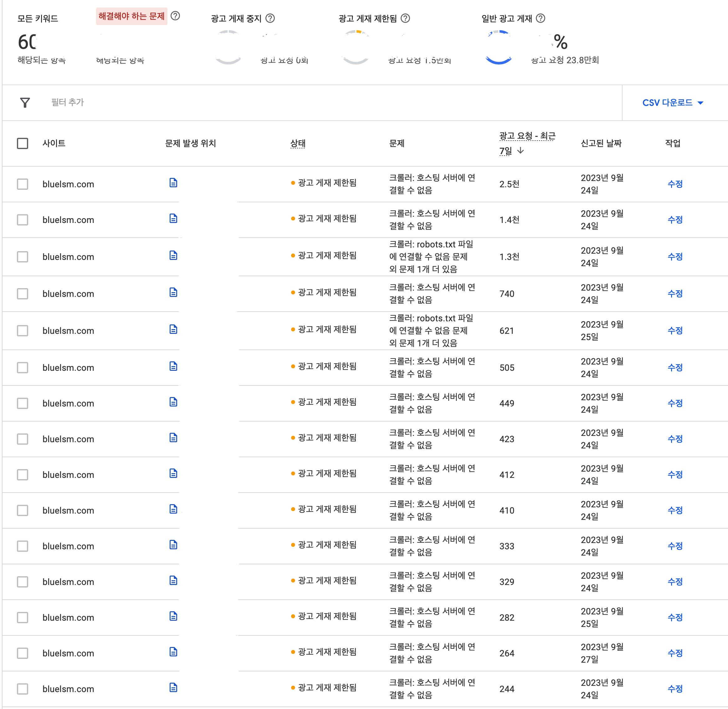Select the 해결해야 하는 문제 tab
This screenshot has height=709, width=728.
[x=131, y=16]
